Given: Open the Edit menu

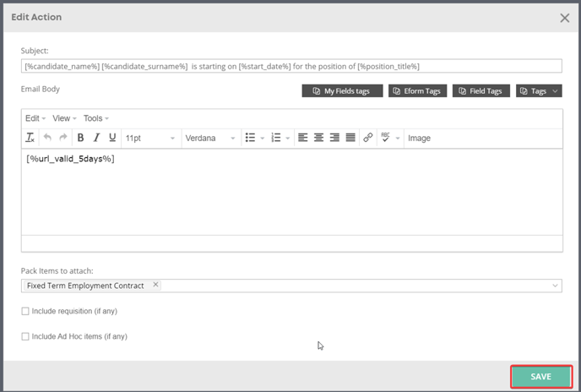Looking at the screenshot, I should tap(35, 118).
